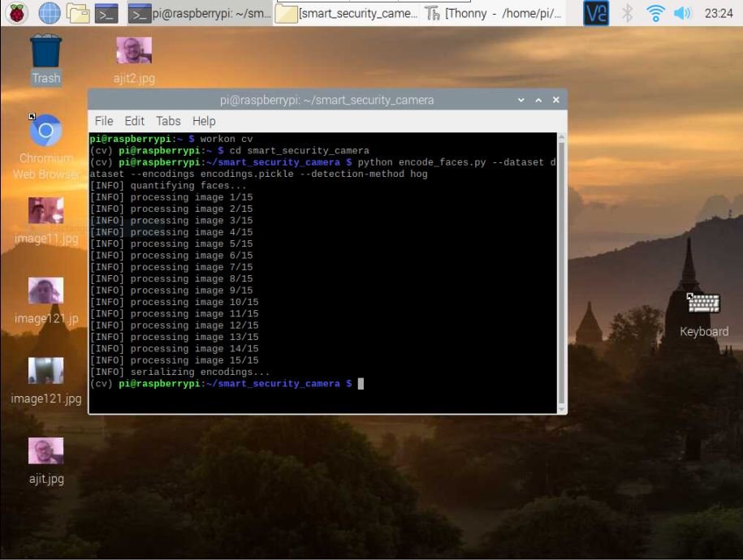Select the ajit2.jpg desktop thumbnail
This screenshot has height=560, width=743.
point(134,52)
